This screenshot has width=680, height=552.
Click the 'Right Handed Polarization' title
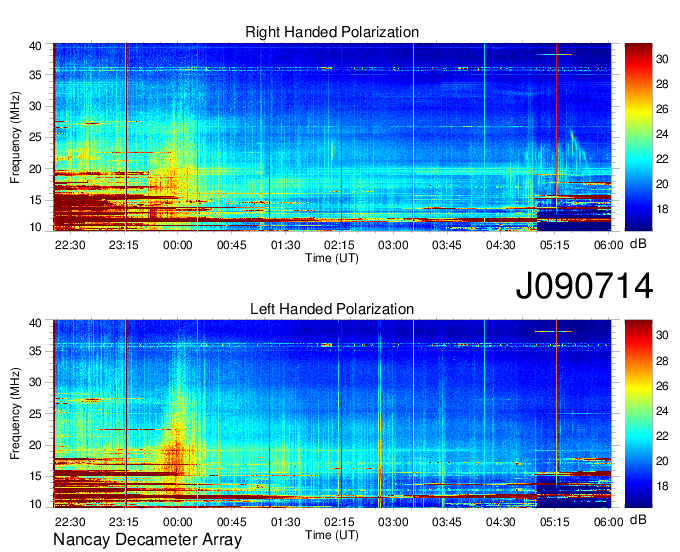point(332,32)
